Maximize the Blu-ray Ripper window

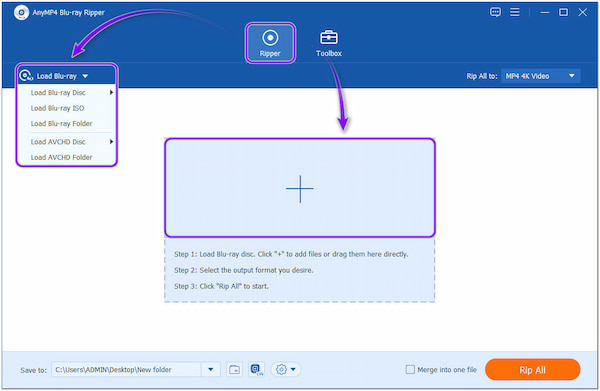(563, 12)
